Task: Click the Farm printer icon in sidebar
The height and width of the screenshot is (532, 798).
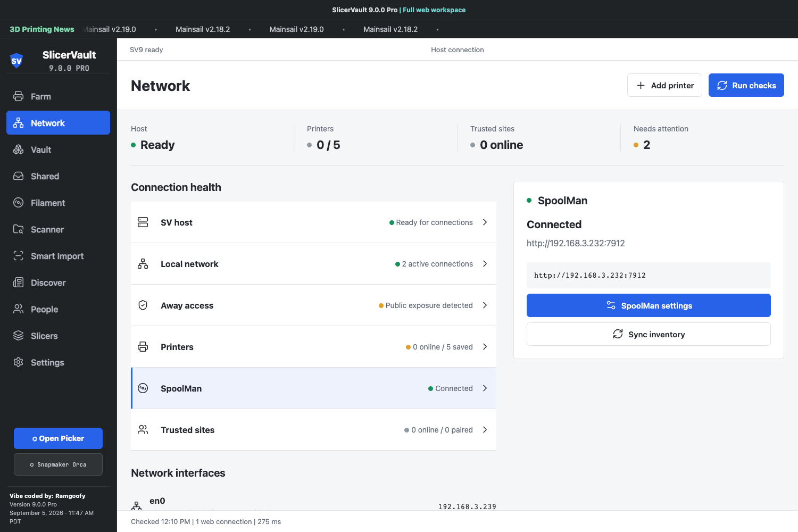Action: pyautogui.click(x=19, y=96)
